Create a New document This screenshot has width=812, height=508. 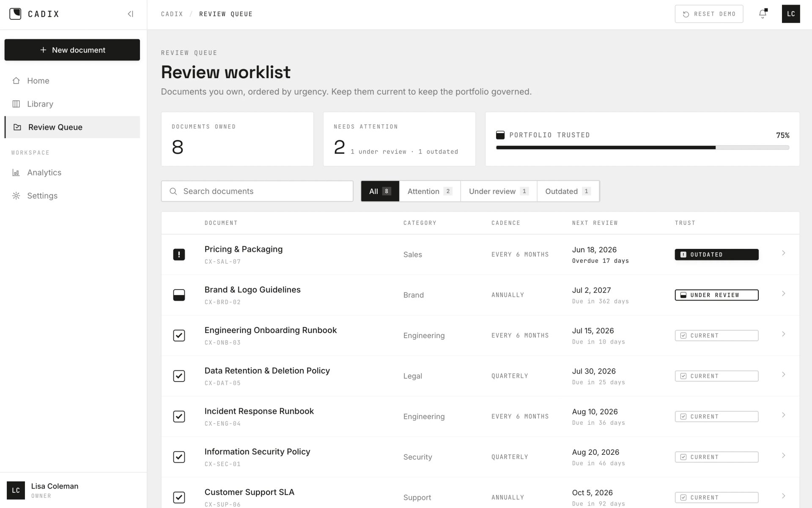(72, 50)
